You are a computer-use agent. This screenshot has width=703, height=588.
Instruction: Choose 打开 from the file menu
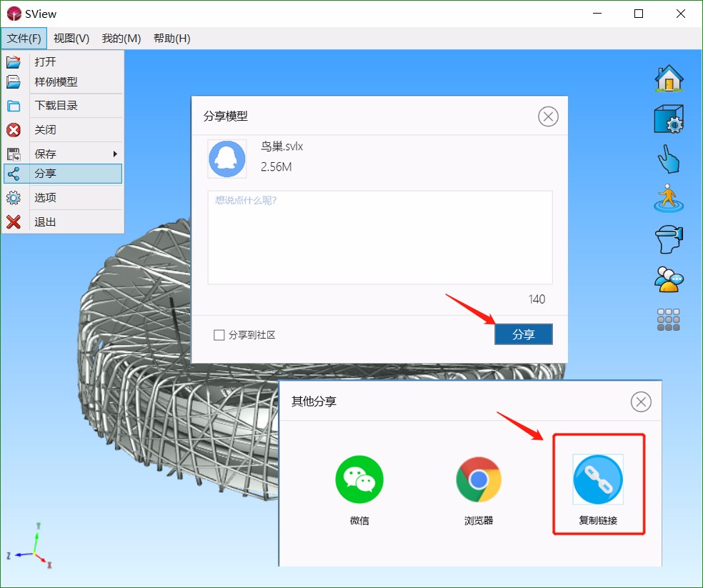click(x=63, y=61)
